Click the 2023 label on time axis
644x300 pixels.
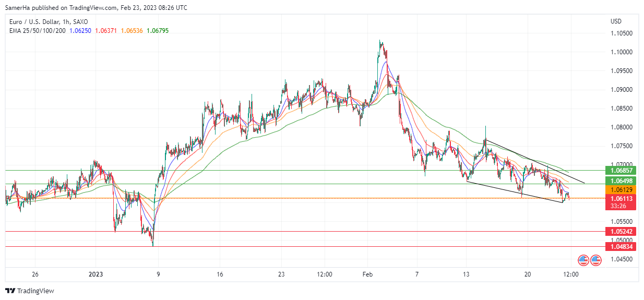click(96, 274)
